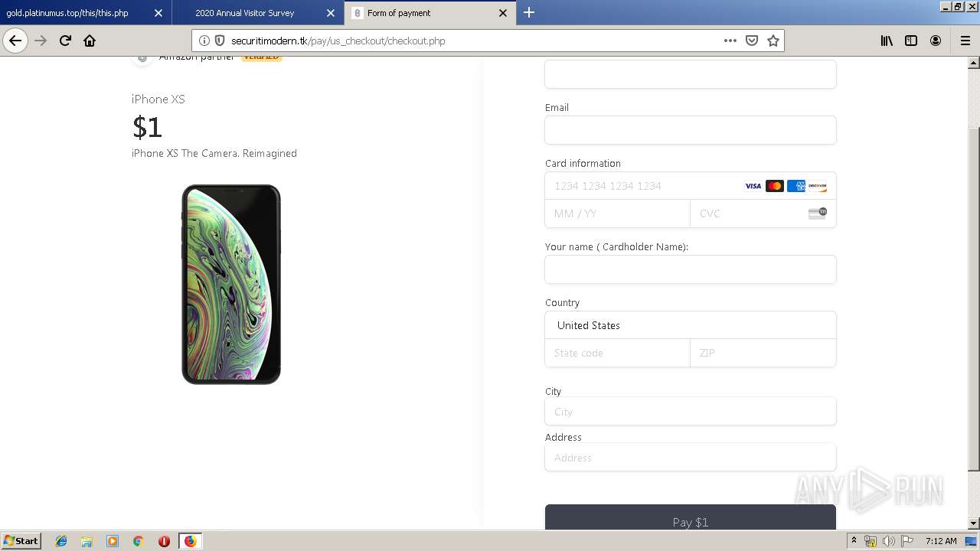Open page actions three-dot menu

tap(730, 41)
